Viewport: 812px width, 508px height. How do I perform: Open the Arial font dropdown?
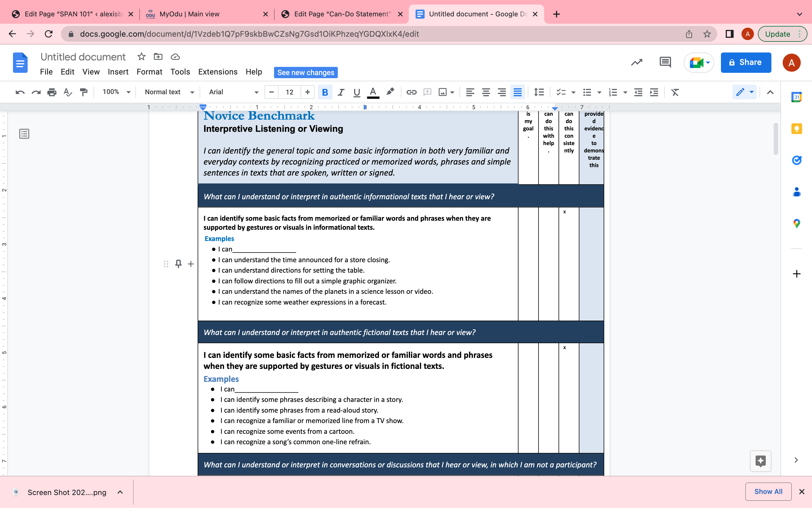click(233, 92)
